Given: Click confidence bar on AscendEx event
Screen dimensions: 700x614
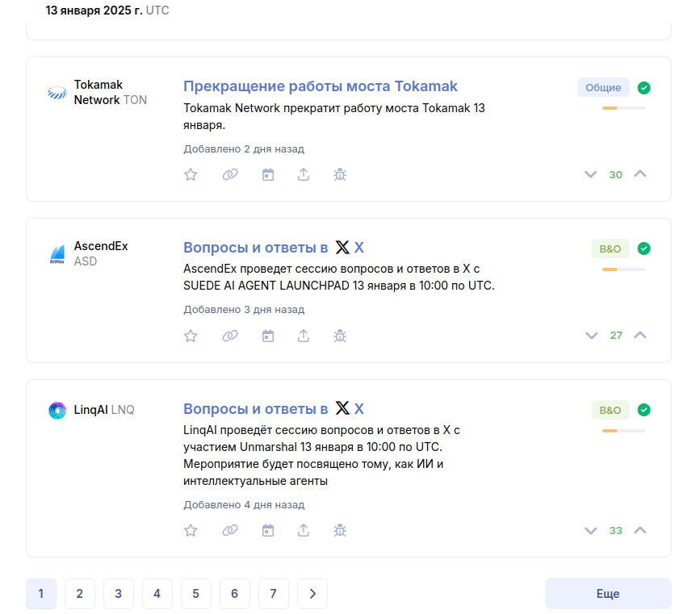Looking at the screenshot, I should tap(623, 269).
